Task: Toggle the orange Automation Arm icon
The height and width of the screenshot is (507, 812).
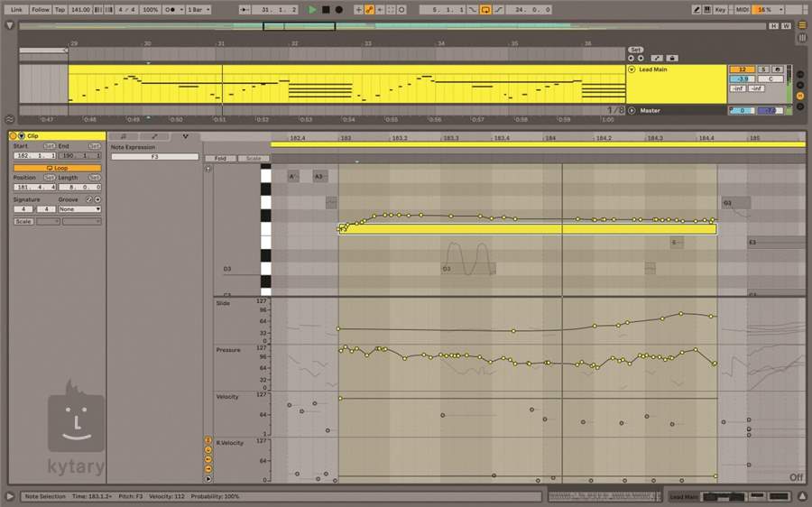Action: pyautogui.click(x=369, y=9)
